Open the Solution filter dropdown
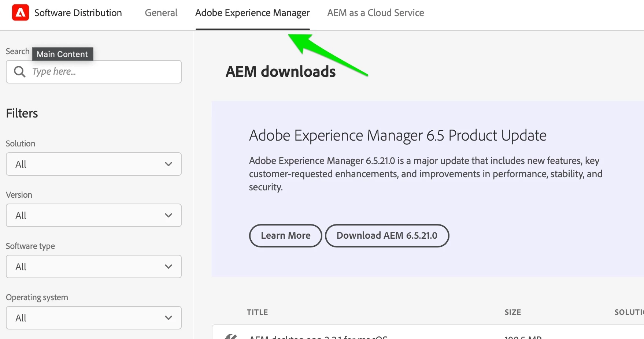Image resolution: width=644 pixels, height=339 pixels. tap(94, 164)
